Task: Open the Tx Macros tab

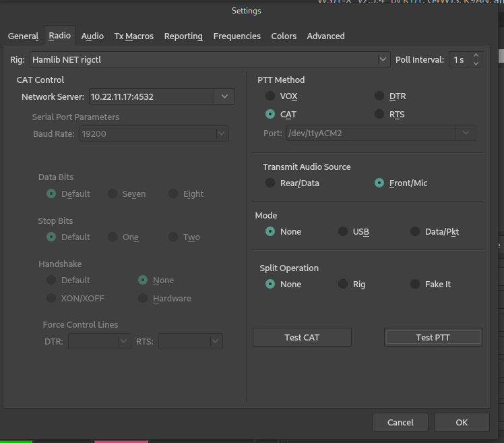Action: click(133, 36)
